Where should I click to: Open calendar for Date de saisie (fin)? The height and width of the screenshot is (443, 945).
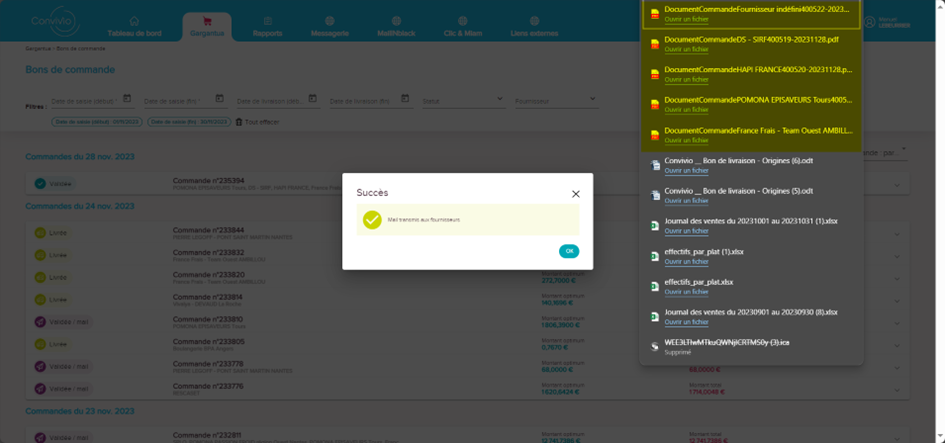(x=220, y=98)
